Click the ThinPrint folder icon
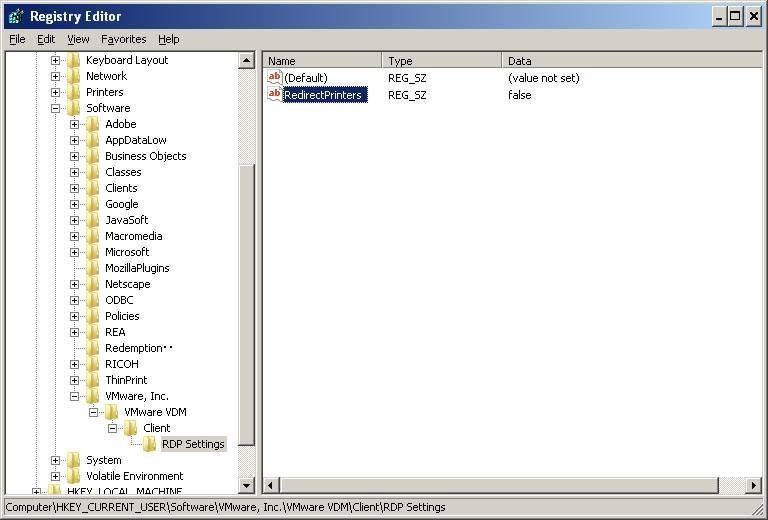This screenshot has width=768, height=520. [x=93, y=380]
